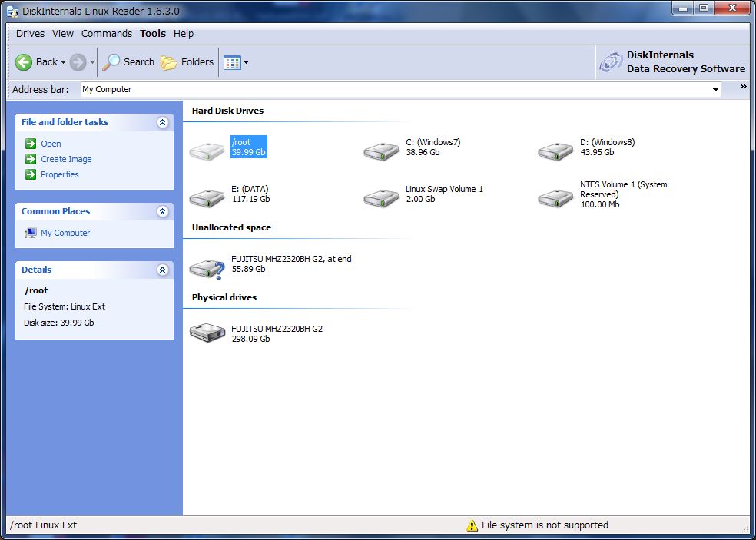Collapse the Common Places panel
Image resolution: width=756 pixels, height=540 pixels.
162,211
